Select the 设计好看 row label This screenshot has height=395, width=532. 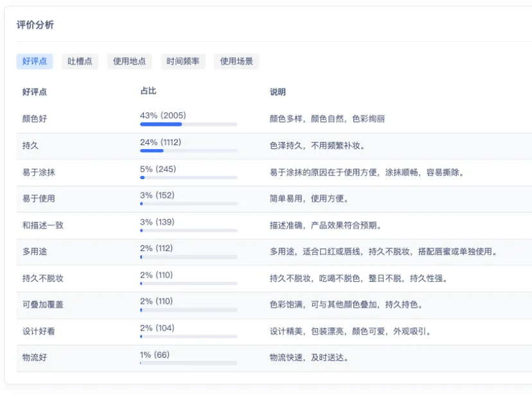[39, 331]
